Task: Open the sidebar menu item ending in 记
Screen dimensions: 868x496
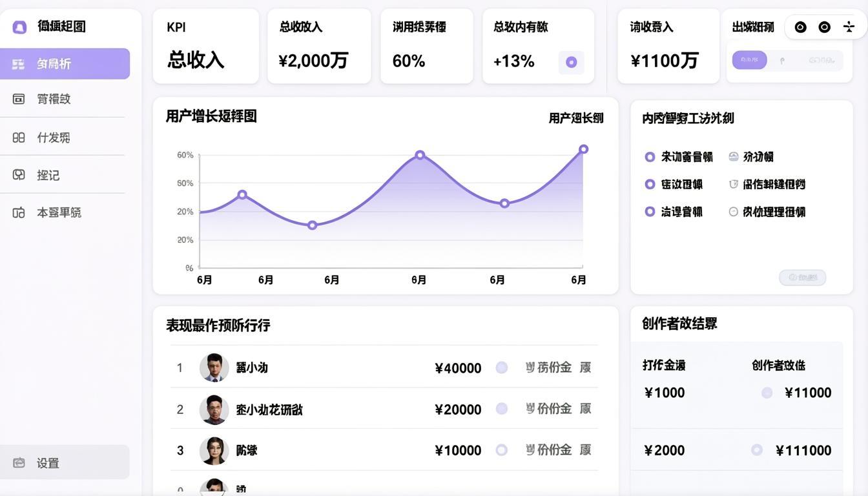Action: (62, 174)
